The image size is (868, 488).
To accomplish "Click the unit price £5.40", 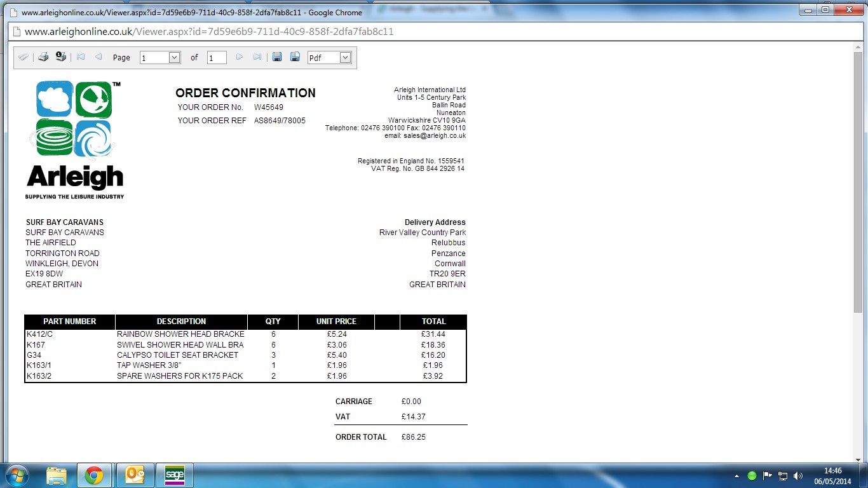I will 337,355.
